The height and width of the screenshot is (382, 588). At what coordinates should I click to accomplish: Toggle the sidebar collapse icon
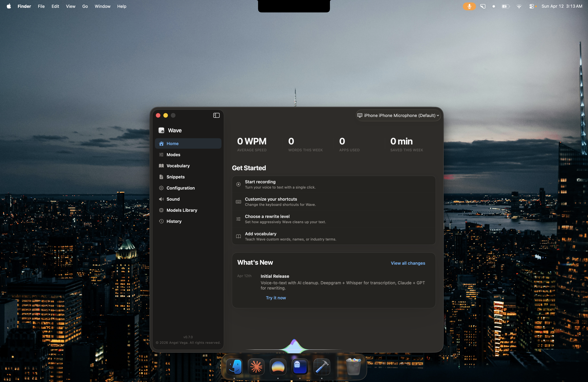(216, 115)
